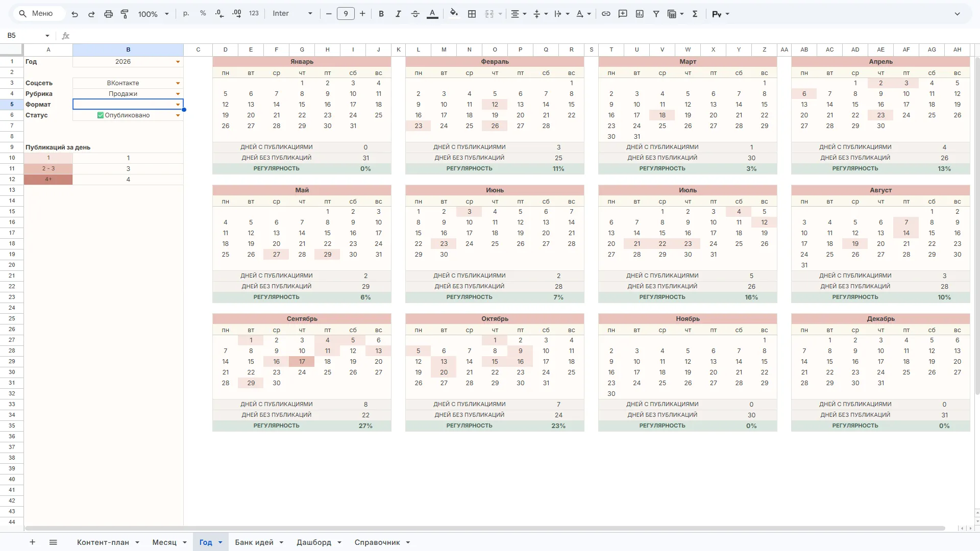Screen dimensions: 980x551
Task: Toggle the Опубликовано status checkbox
Action: (x=101, y=115)
